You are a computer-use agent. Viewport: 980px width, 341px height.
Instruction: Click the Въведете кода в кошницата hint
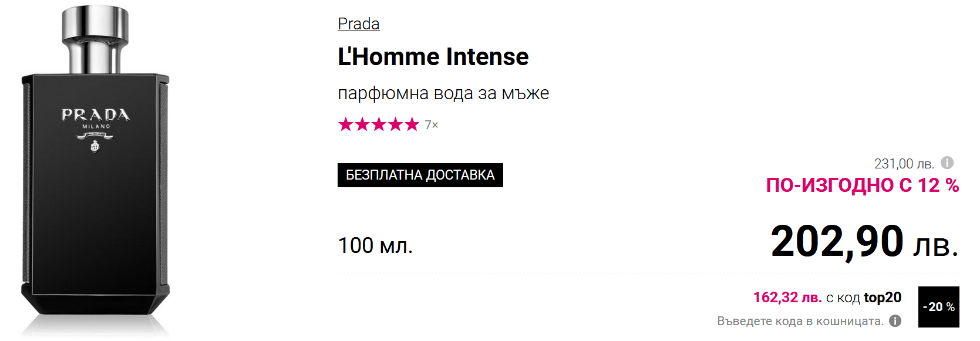tap(800, 321)
